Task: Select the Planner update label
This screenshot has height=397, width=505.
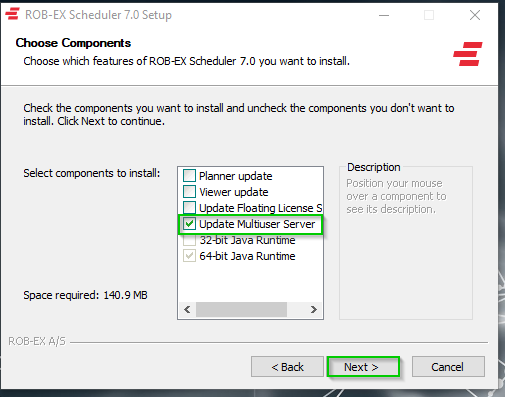Action: [236, 176]
